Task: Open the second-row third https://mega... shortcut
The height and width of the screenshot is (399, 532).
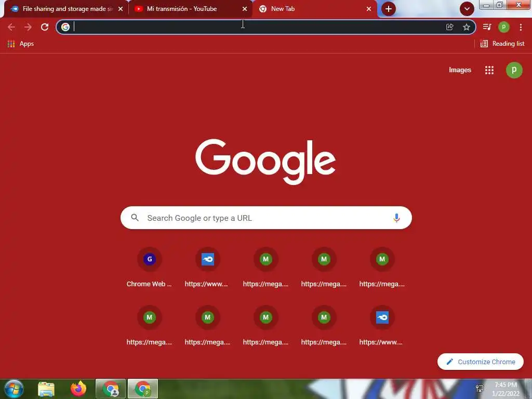Action: tap(265, 326)
